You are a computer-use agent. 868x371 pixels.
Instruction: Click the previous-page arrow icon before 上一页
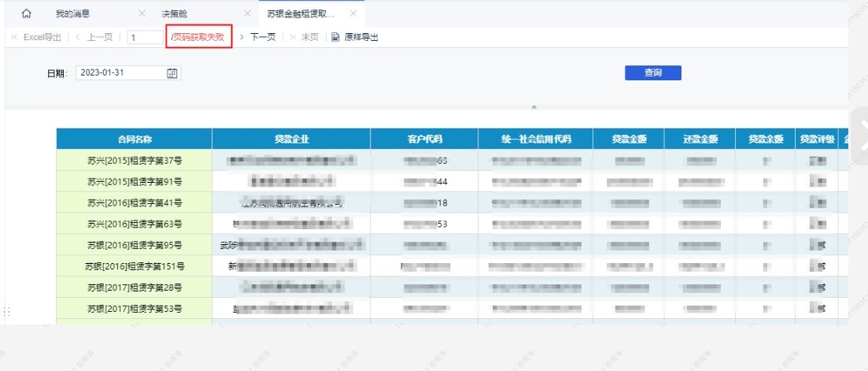(x=77, y=37)
